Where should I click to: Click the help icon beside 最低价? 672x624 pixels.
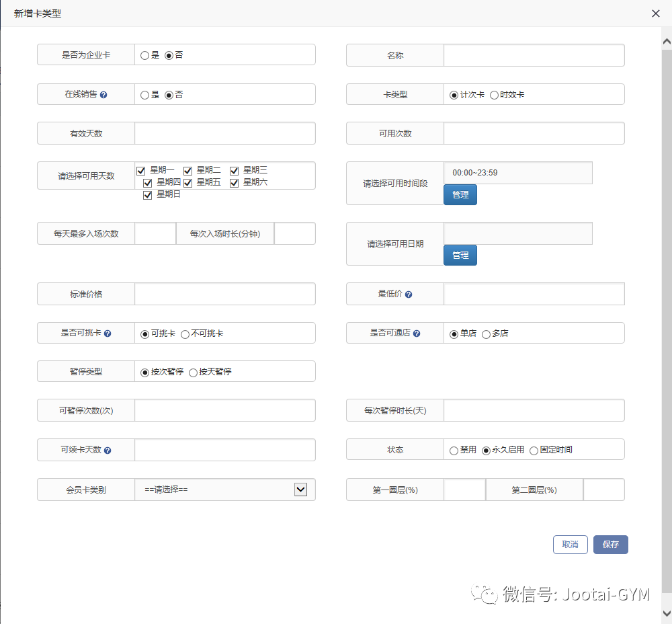click(x=410, y=294)
